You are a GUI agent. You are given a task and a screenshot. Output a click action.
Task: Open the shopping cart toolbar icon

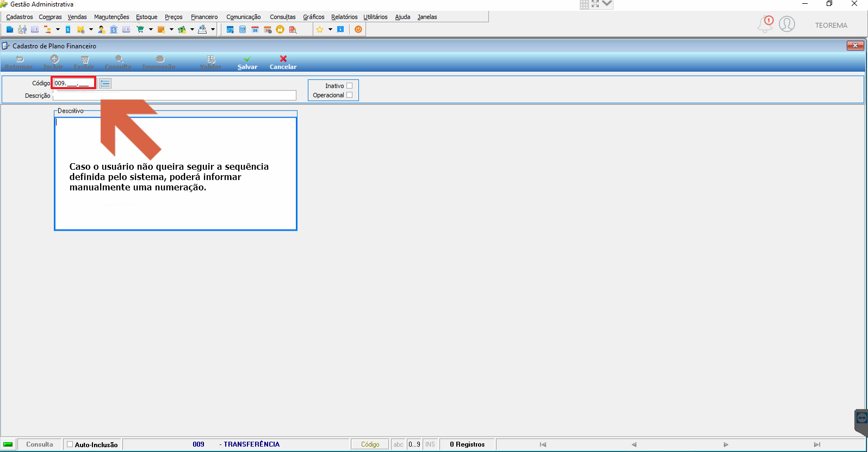[x=140, y=29]
